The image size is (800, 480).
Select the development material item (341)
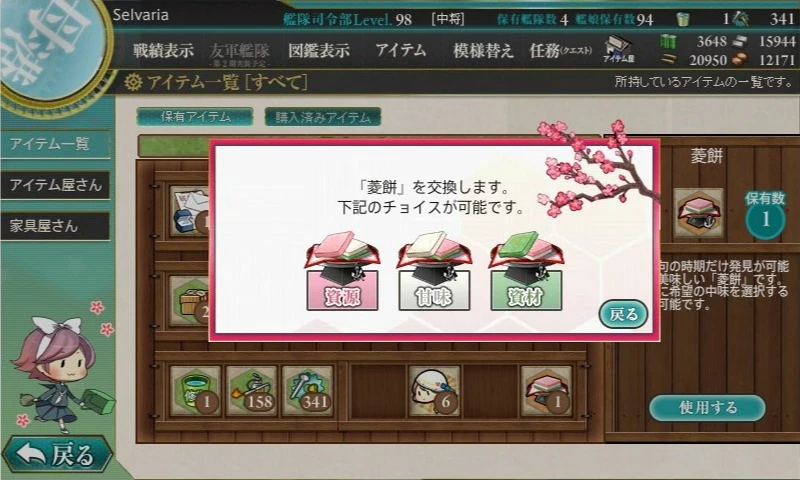click(307, 391)
